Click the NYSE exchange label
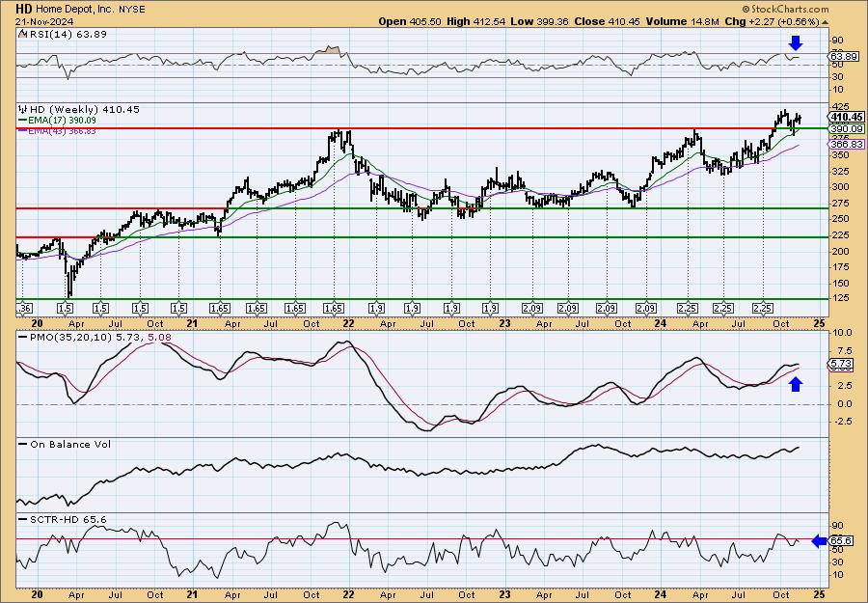The height and width of the screenshot is (603, 868). click(132, 10)
